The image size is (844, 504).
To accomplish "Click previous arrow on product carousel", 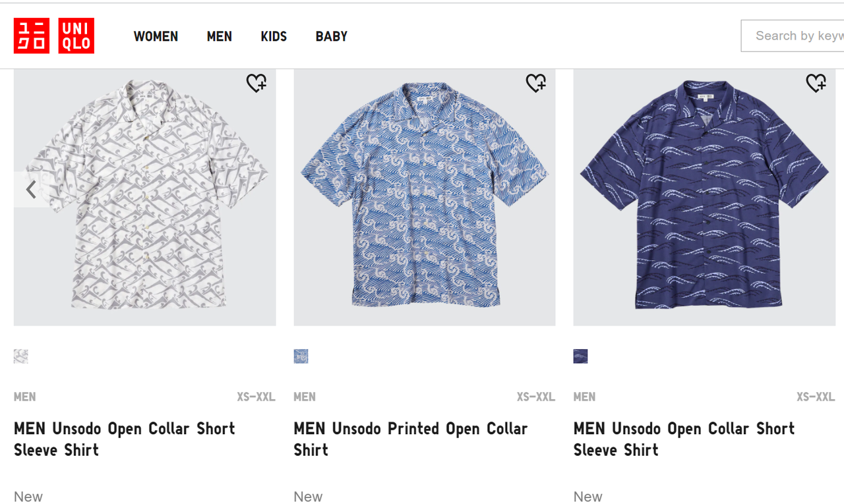I will pos(31,190).
